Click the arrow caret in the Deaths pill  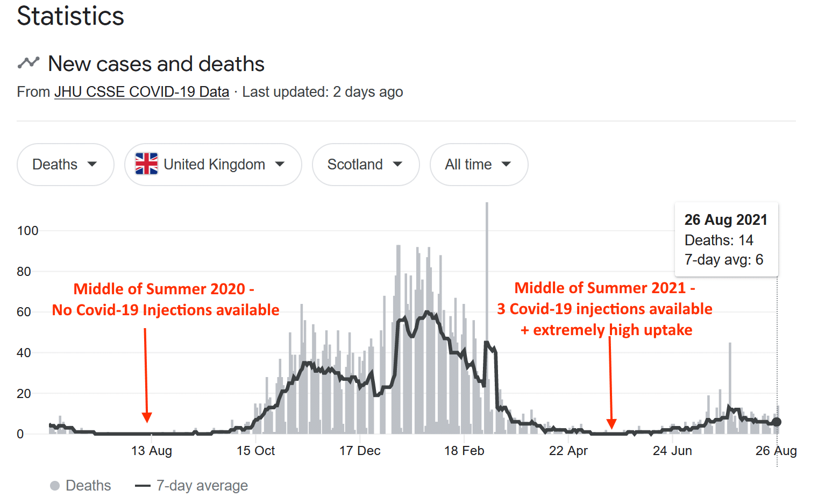(x=92, y=164)
